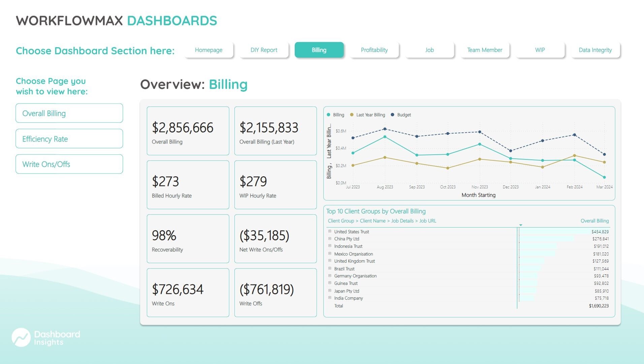Click the $92,802 Guinea Trust value
The height and width of the screenshot is (364, 644).
[x=601, y=283]
